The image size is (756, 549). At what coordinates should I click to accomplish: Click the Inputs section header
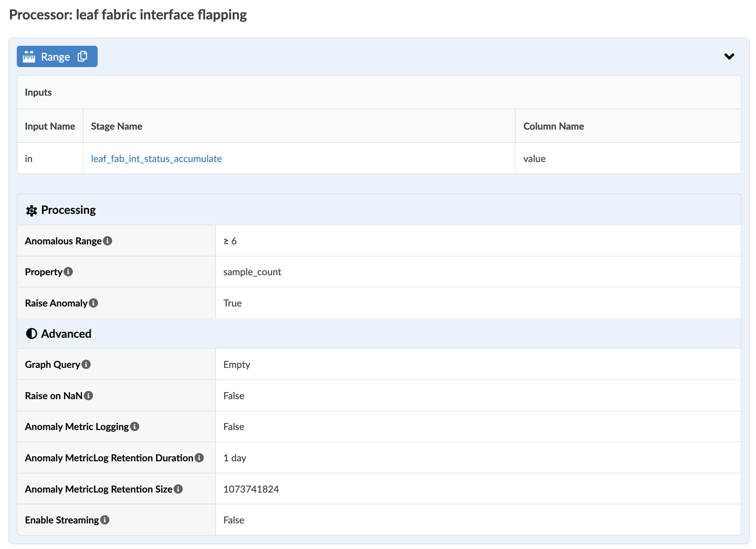click(38, 92)
